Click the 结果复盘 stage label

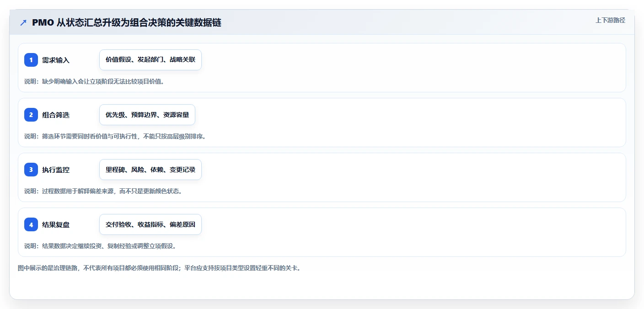click(x=56, y=224)
